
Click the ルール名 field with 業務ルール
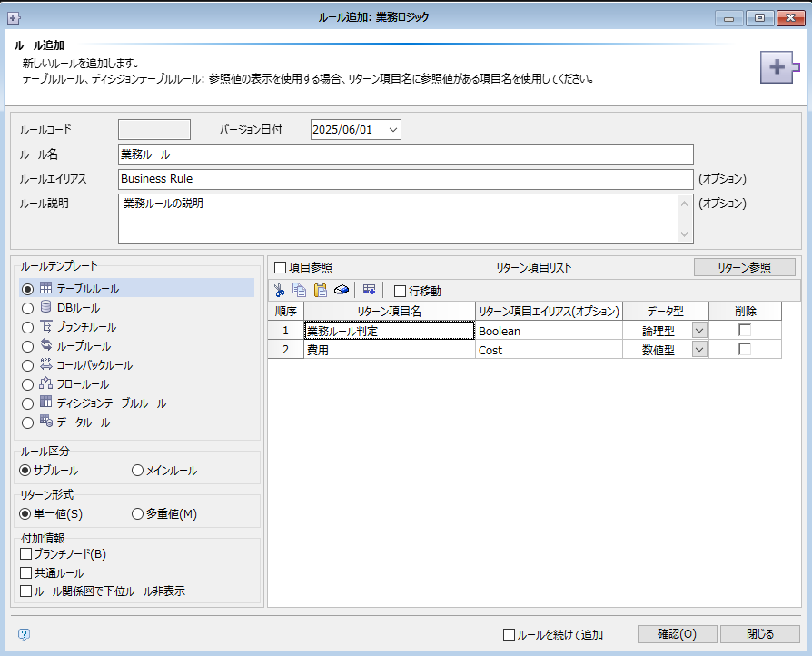[x=405, y=154]
